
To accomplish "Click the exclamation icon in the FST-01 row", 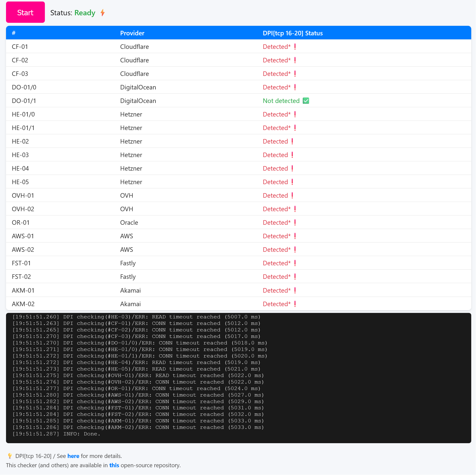I will 295,263.
